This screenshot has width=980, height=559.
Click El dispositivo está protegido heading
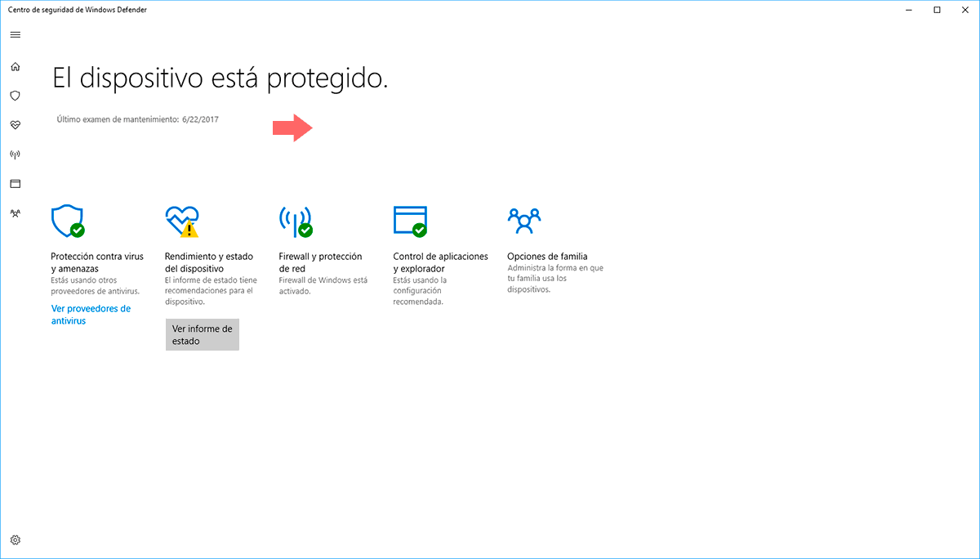pos(220,78)
